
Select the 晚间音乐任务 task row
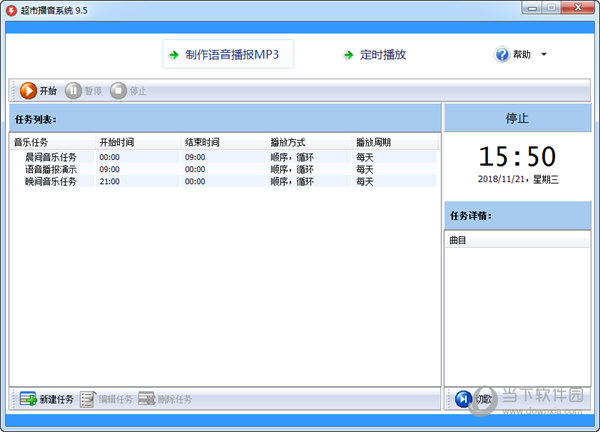[50, 181]
